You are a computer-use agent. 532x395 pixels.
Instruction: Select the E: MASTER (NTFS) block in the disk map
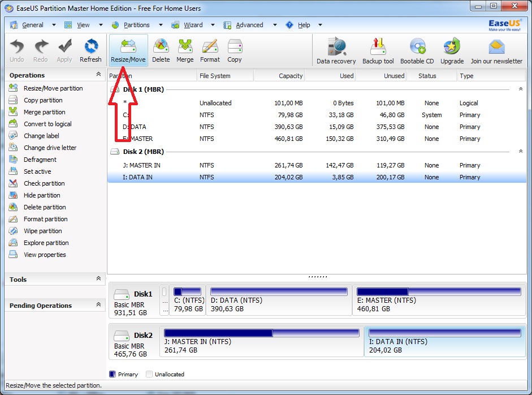point(439,300)
